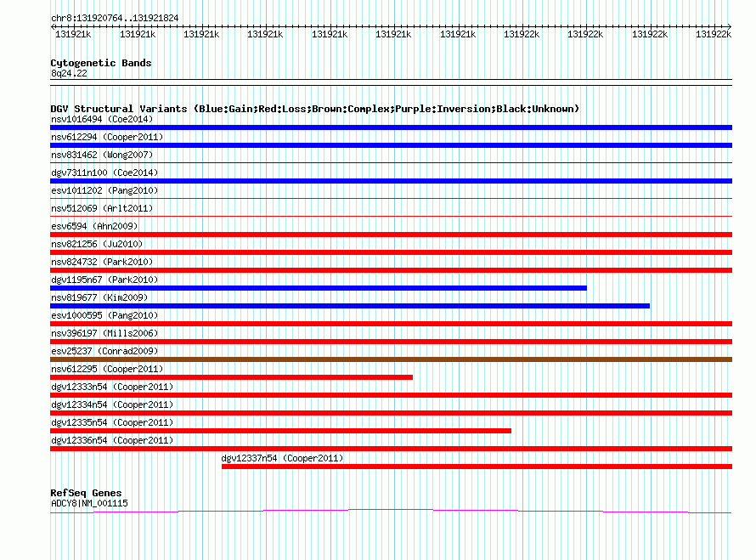The image size is (756, 560).
Task: Click the Cytogenetic Bands track title
Action: pos(101,63)
